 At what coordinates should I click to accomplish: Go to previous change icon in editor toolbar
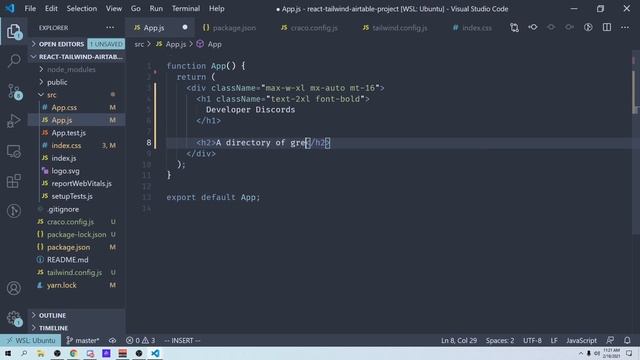click(x=533, y=27)
